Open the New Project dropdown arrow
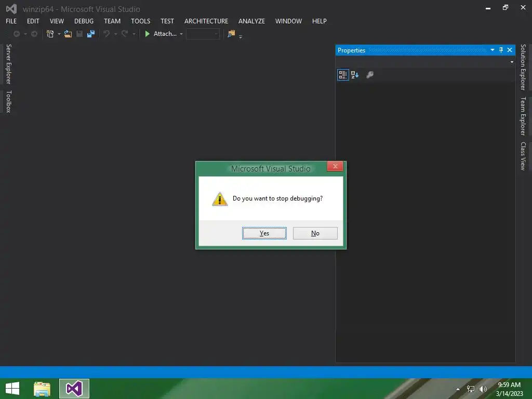The height and width of the screenshot is (399, 532). click(59, 34)
